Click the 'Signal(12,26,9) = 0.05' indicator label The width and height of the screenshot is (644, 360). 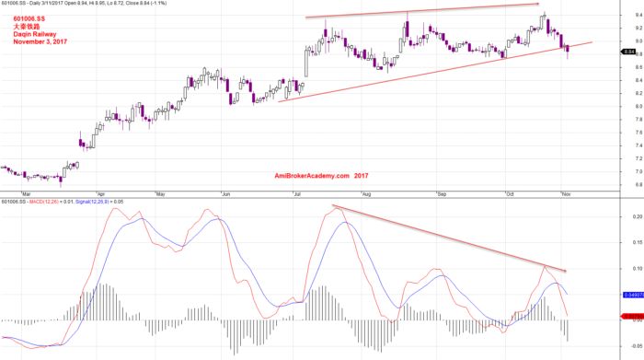[99, 202]
